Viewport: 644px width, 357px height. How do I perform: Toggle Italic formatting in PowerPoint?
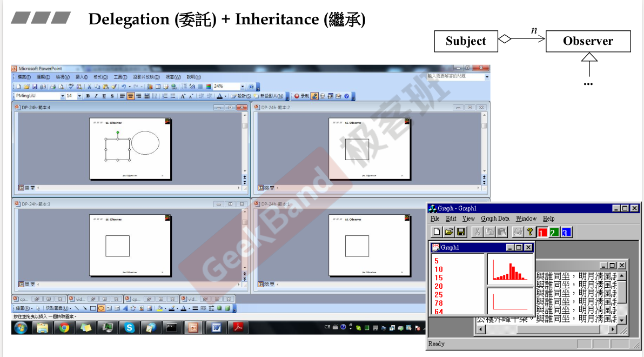[x=96, y=96]
